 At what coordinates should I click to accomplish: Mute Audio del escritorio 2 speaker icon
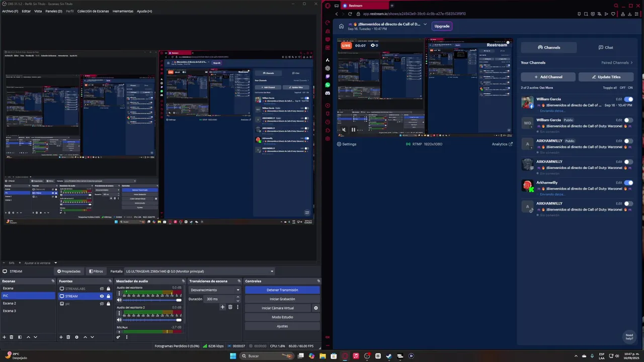(119, 320)
